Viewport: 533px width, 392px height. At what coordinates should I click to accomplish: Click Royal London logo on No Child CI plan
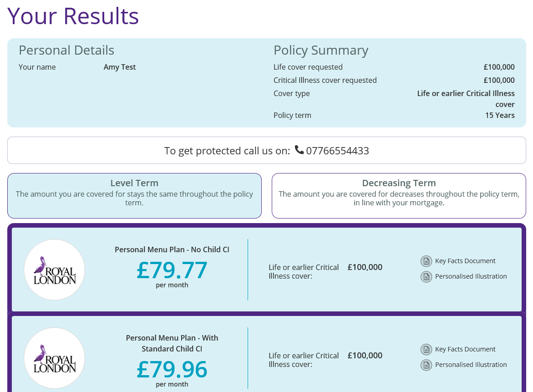click(x=55, y=270)
